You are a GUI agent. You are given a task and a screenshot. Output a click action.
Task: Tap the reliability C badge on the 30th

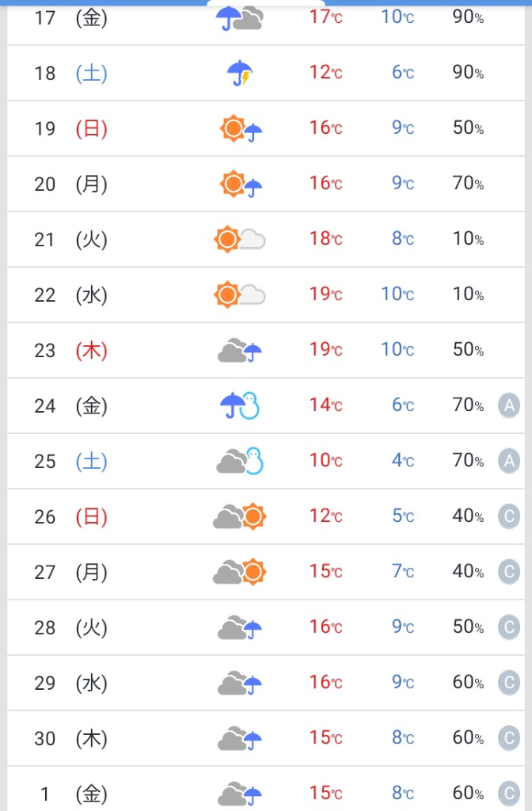509,738
